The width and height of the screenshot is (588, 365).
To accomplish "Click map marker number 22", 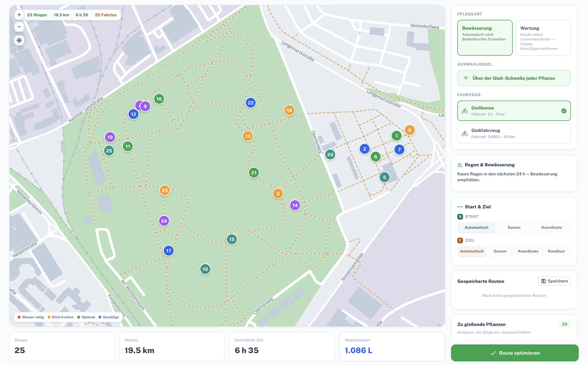I will (251, 103).
